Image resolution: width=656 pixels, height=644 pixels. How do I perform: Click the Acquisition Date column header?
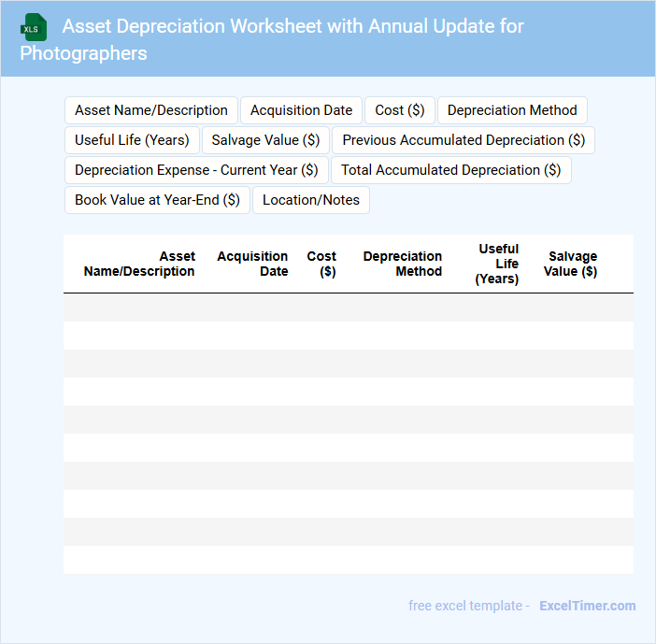(x=252, y=264)
